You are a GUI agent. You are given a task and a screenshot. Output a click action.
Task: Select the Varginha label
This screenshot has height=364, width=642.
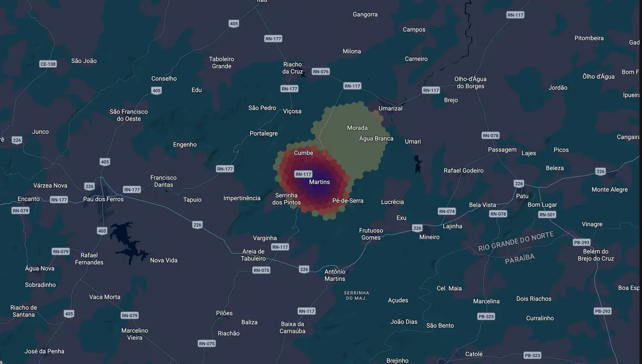click(x=265, y=238)
